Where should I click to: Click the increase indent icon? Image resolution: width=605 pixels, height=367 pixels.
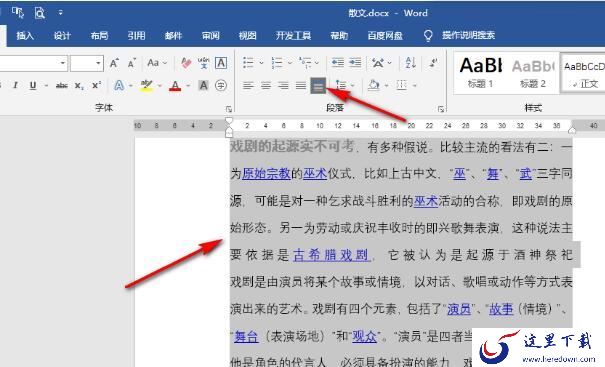coord(355,63)
